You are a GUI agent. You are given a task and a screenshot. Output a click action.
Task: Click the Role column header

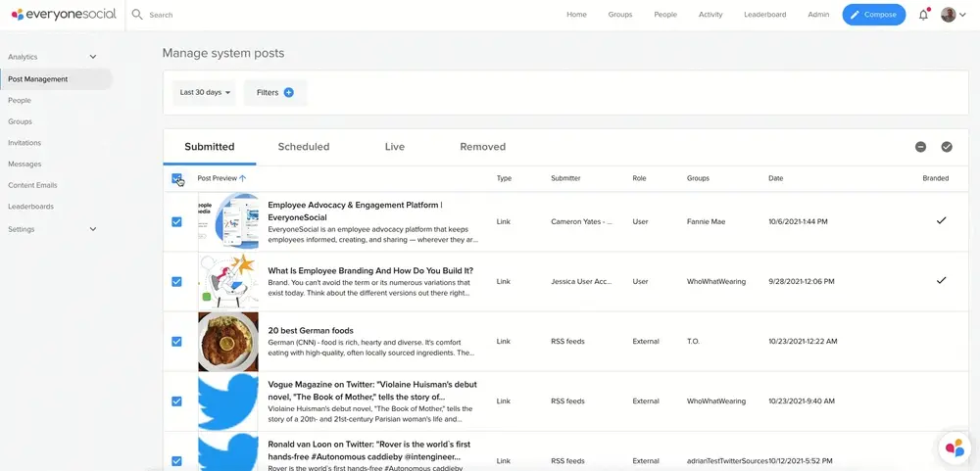coord(639,178)
